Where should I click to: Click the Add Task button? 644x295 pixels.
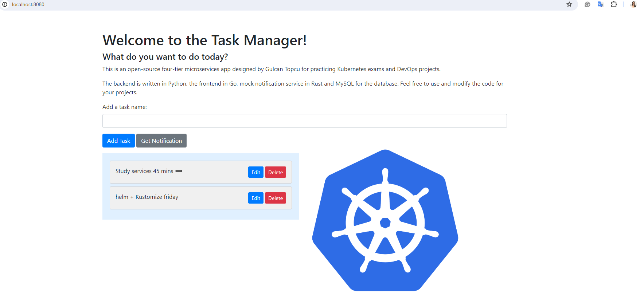point(118,141)
